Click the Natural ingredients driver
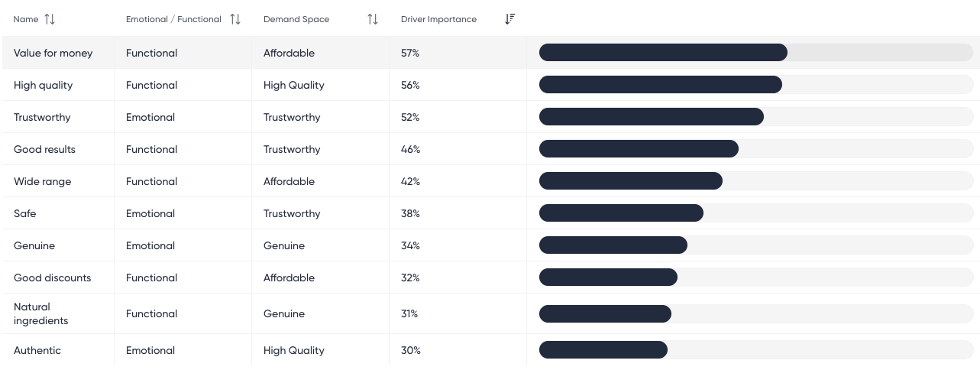The image size is (980, 370). (41, 313)
